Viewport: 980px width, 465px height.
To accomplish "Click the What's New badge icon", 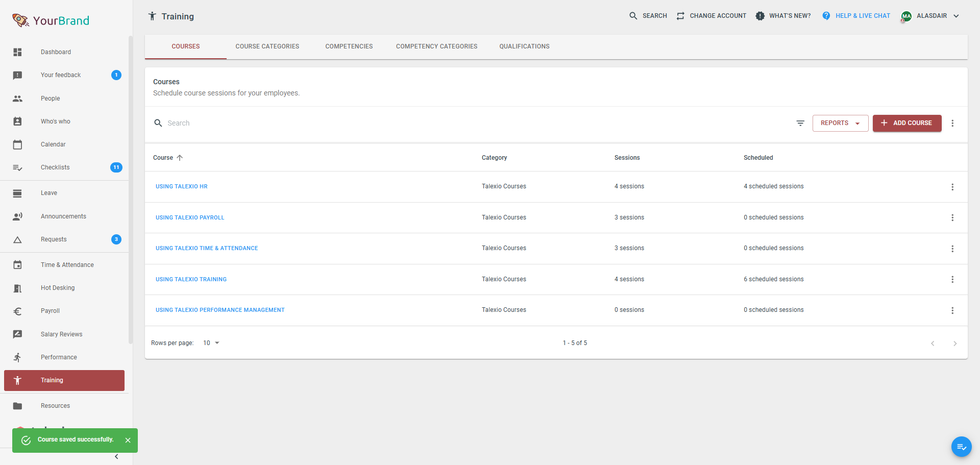I will point(760,16).
